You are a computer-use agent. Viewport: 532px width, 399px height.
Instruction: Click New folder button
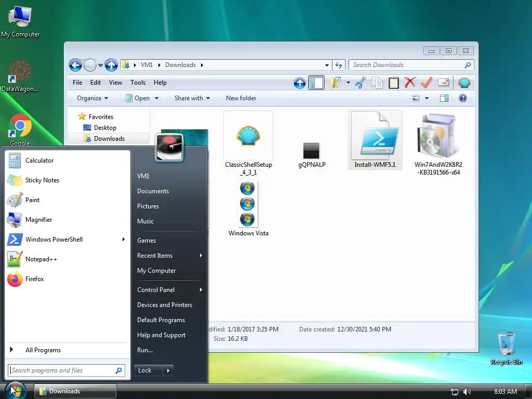(241, 98)
